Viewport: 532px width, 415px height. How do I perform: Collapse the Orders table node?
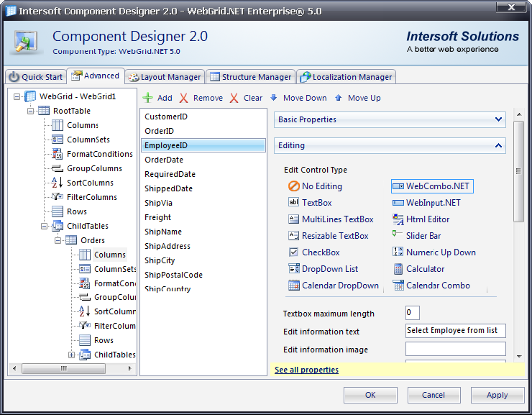[58, 240]
